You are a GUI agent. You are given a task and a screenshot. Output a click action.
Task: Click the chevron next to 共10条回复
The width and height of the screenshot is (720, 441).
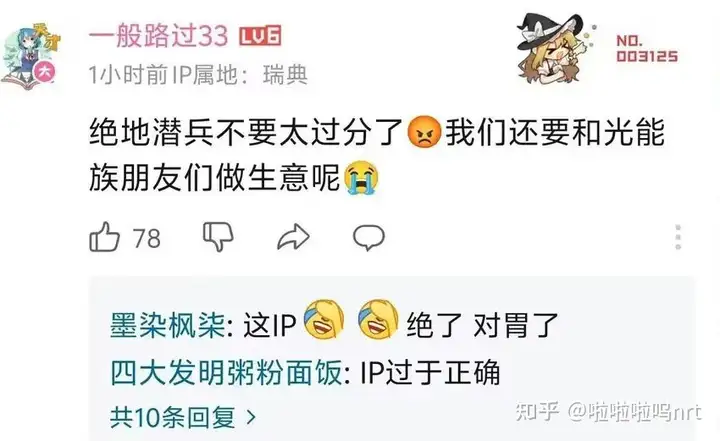(x=251, y=417)
